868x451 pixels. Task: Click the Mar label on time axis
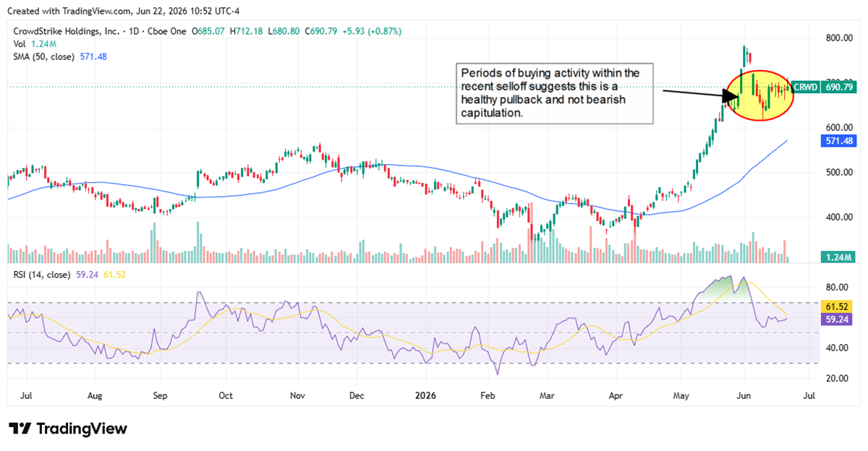[547, 397]
